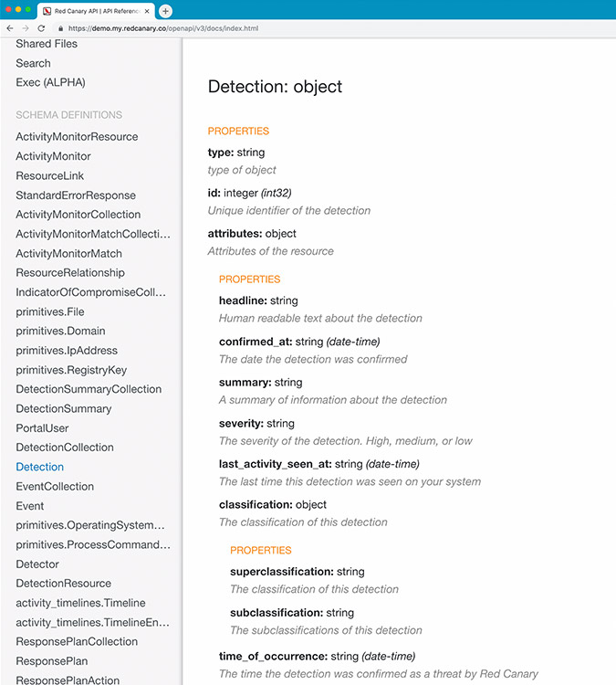Open the Detector schema link

click(37, 564)
